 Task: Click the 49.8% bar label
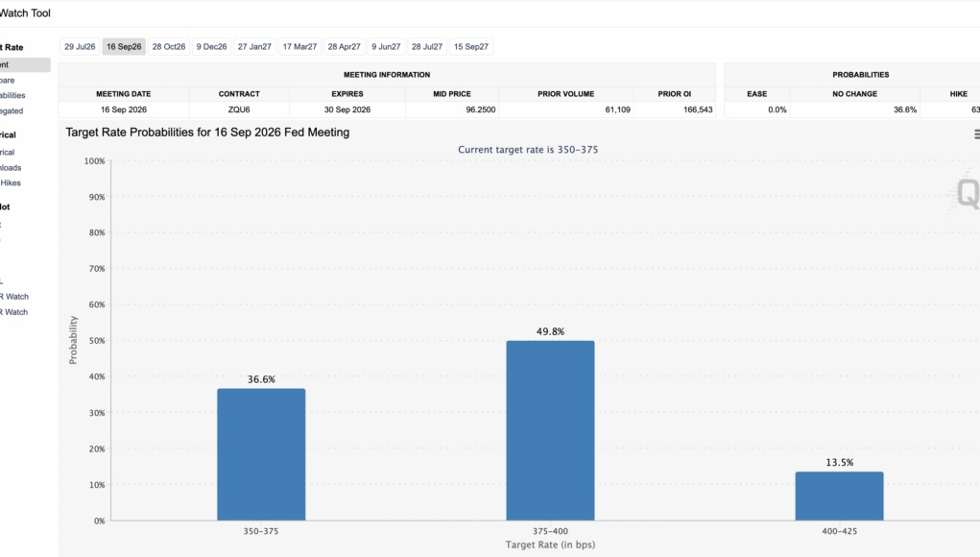550,332
